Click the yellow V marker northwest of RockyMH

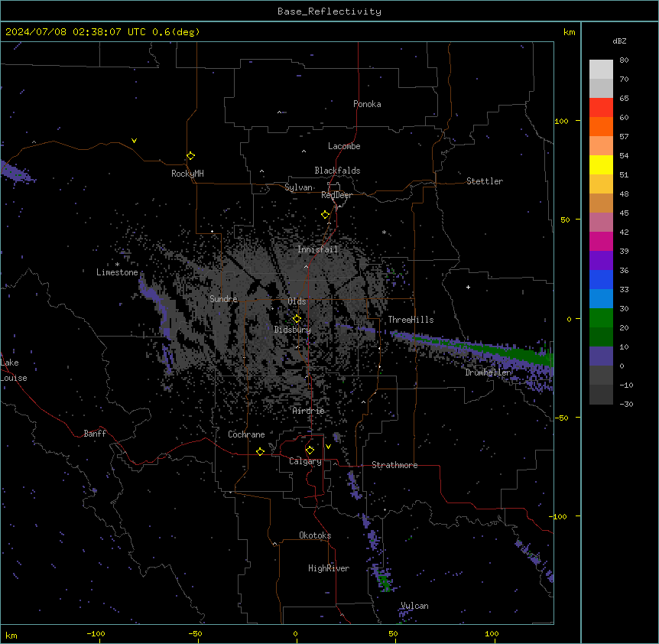[x=134, y=141]
